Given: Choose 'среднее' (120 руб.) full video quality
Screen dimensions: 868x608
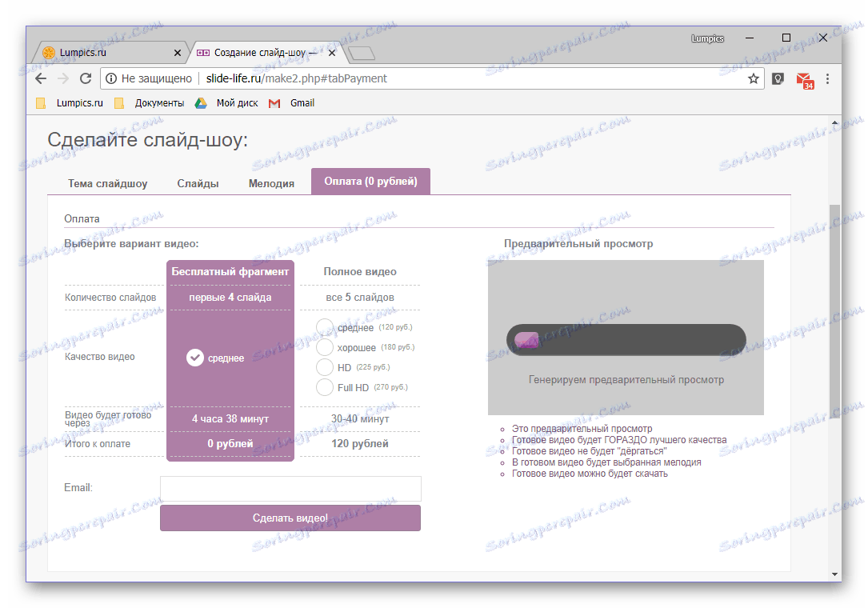Looking at the screenshot, I should coord(324,327).
